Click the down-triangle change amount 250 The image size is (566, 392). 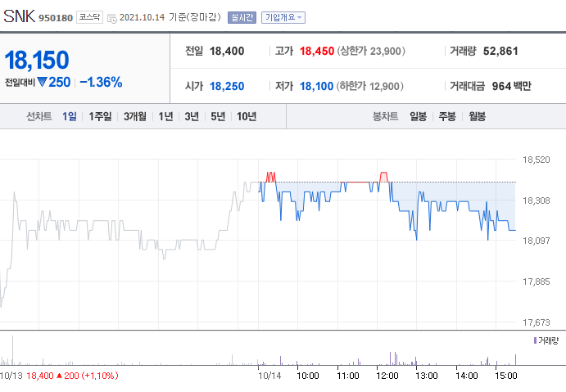point(54,82)
